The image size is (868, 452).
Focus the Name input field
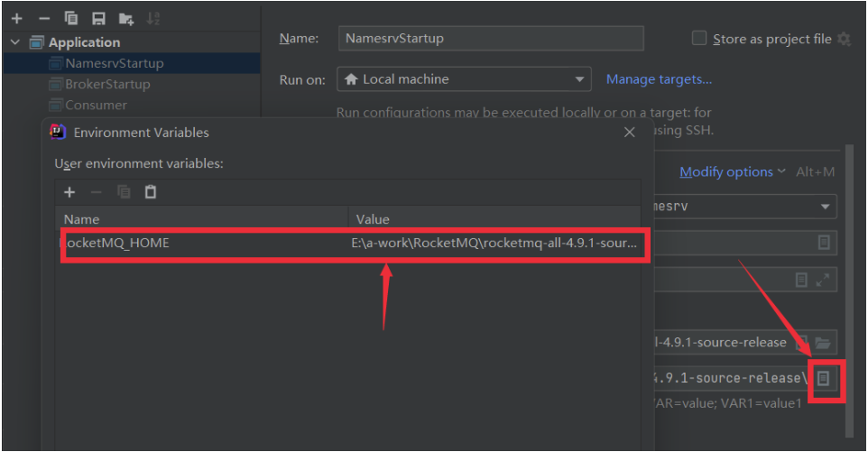[491, 38]
